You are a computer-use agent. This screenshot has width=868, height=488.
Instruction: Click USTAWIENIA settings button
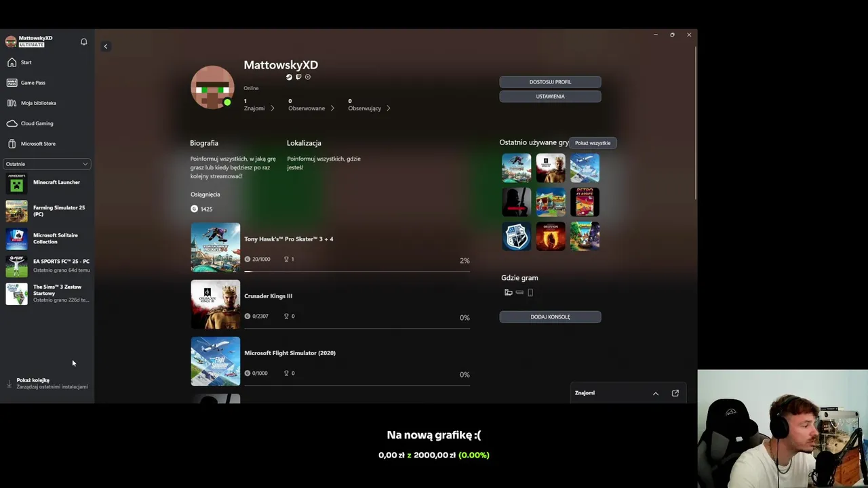(550, 96)
